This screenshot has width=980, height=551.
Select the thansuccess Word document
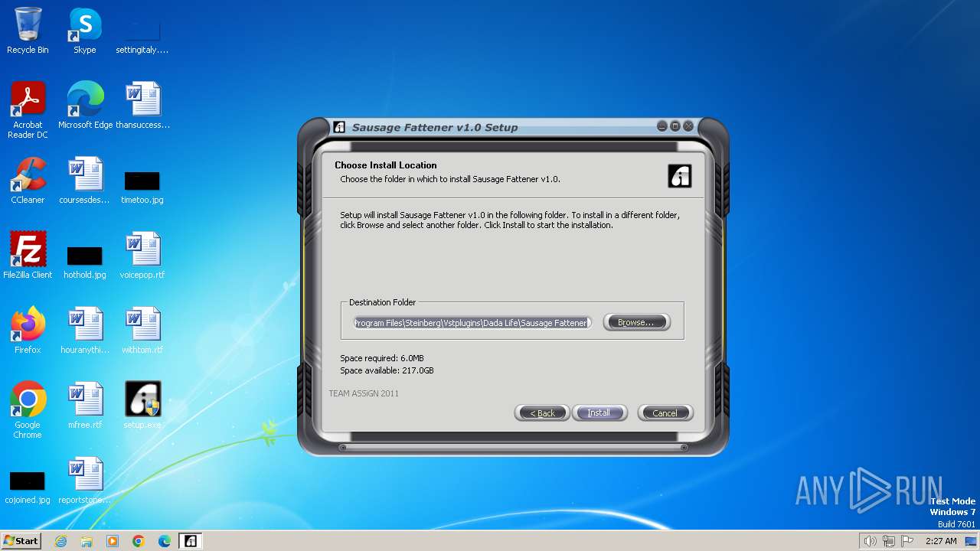[x=142, y=106]
